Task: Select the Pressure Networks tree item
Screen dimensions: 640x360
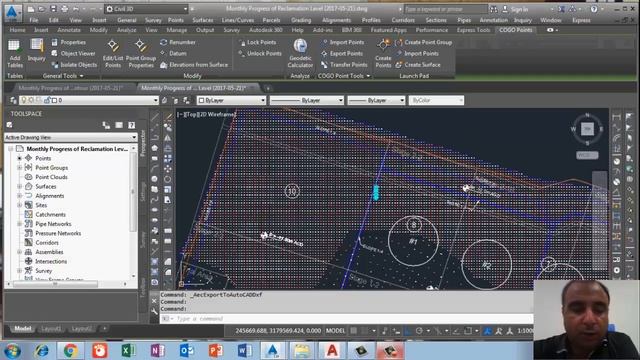Action: click(58, 233)
